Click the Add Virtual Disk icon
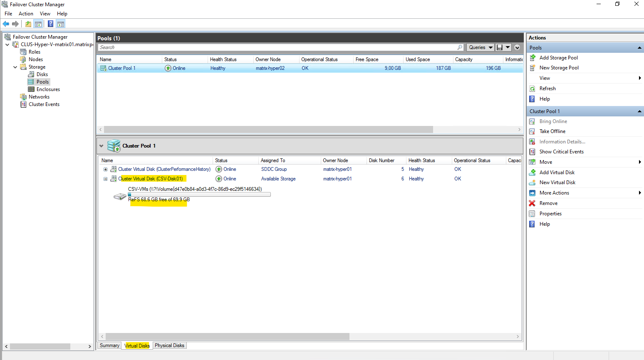 (532, 173)
